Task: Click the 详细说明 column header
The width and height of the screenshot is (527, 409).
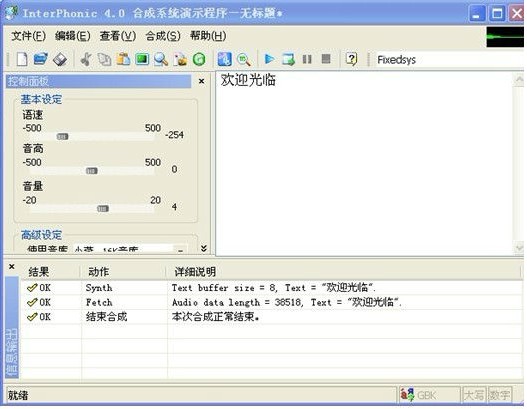Action: [343, 272]
